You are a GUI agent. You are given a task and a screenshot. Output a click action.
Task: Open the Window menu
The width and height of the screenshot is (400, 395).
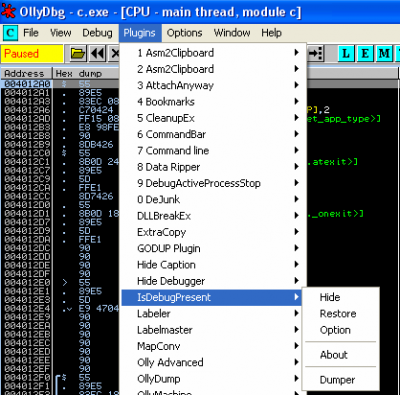pyautogui.click(x=232, y=33)
